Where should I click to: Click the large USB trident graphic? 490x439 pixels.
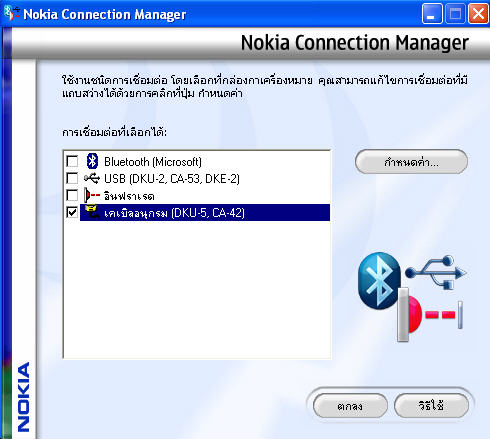pyautogui.click(x=436, y=273)
